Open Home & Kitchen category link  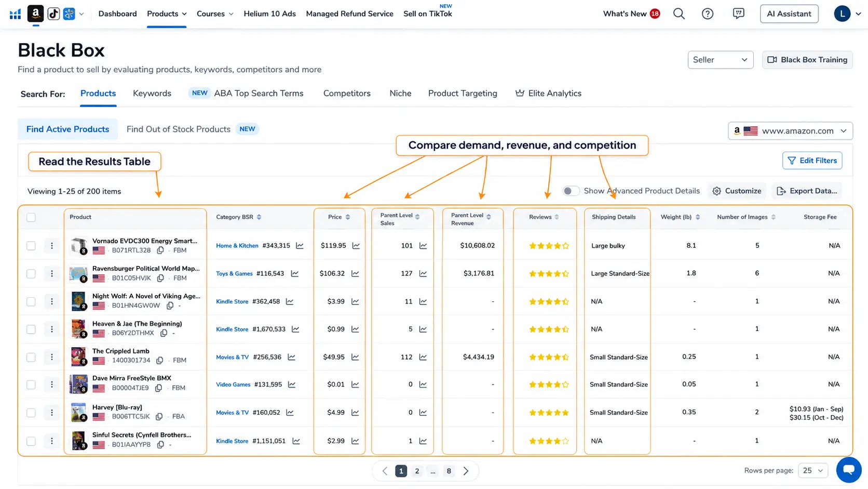click(237, 246)
